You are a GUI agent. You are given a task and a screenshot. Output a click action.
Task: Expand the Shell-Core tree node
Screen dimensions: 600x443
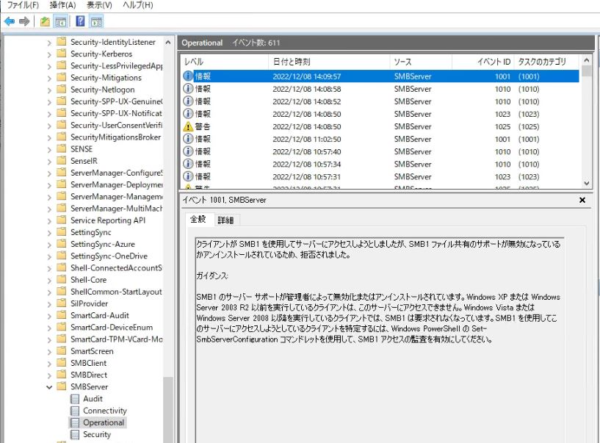49,280
